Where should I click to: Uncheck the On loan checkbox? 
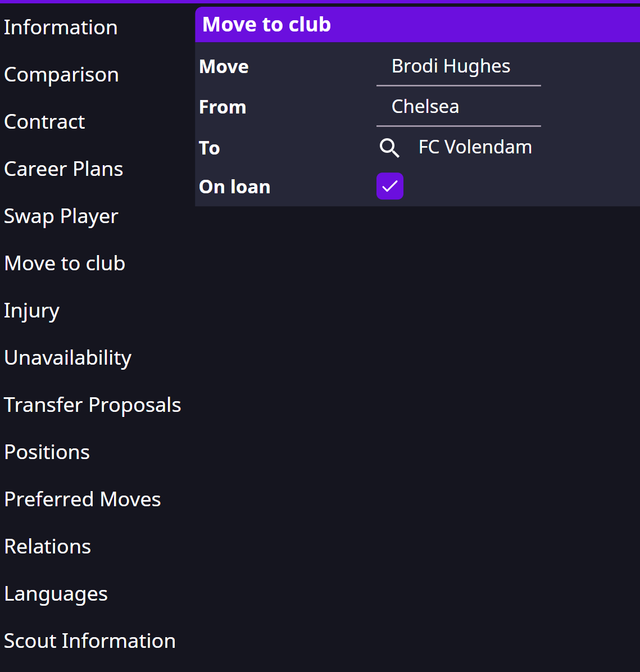[389, 186]
